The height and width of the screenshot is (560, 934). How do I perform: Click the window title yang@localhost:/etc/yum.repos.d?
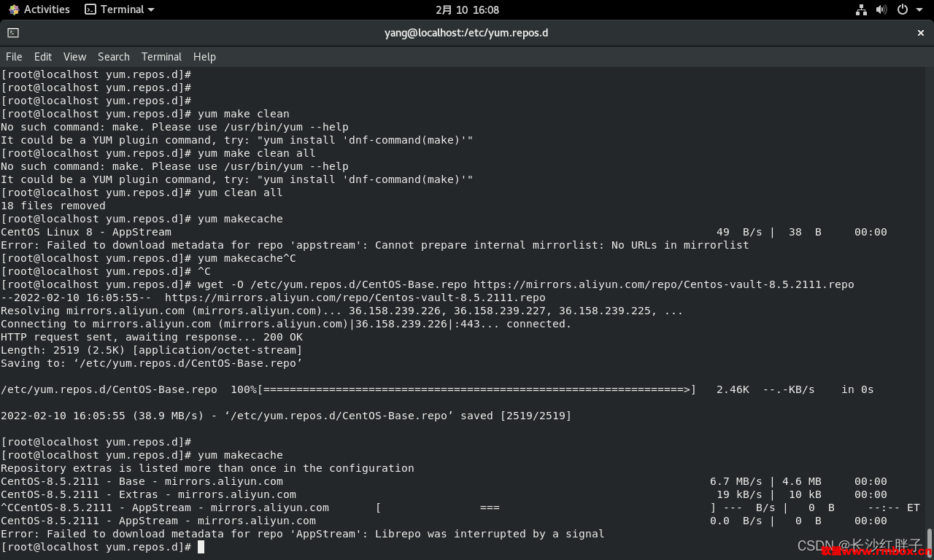point(466,33)
